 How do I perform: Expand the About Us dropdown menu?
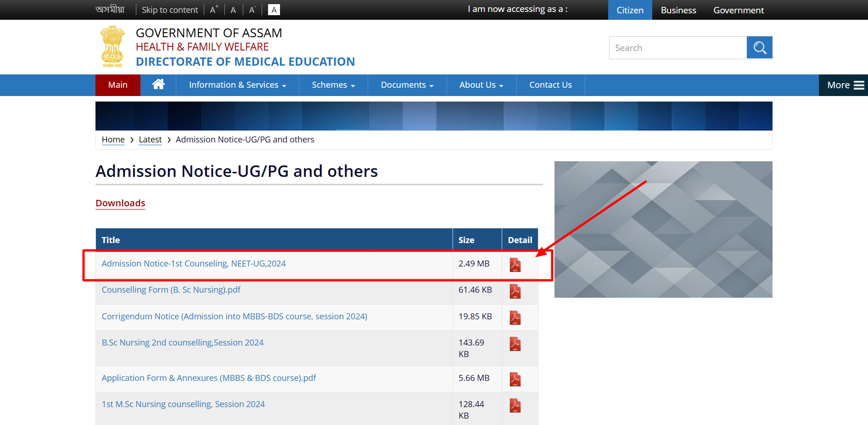point(482,85)
